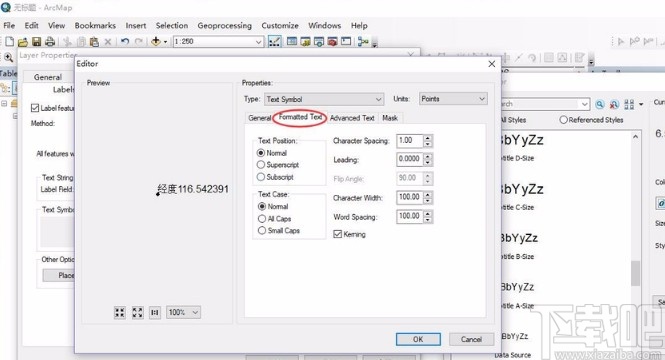Open the Insert menu

pos(136,25)
